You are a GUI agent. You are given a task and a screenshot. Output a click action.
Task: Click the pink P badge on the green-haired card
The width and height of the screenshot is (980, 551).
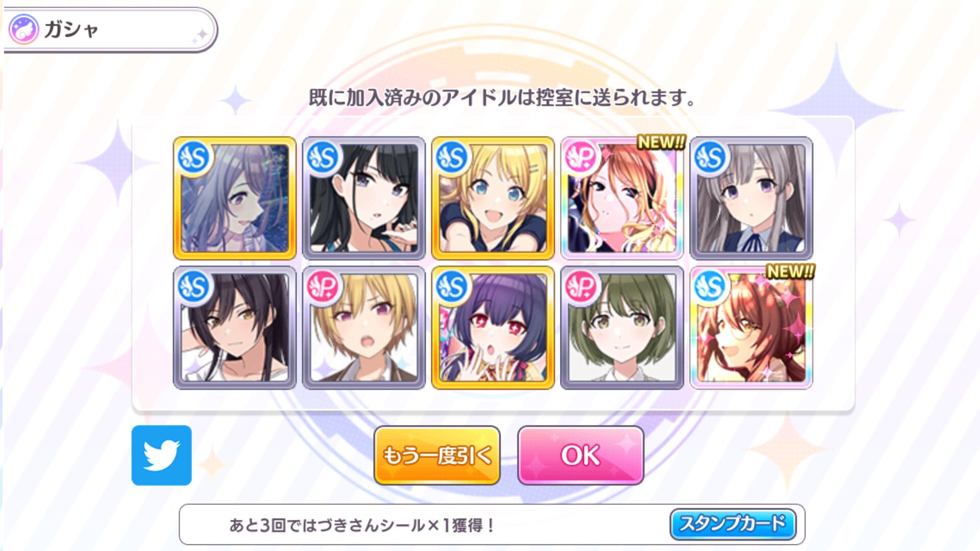coord(581,286)
